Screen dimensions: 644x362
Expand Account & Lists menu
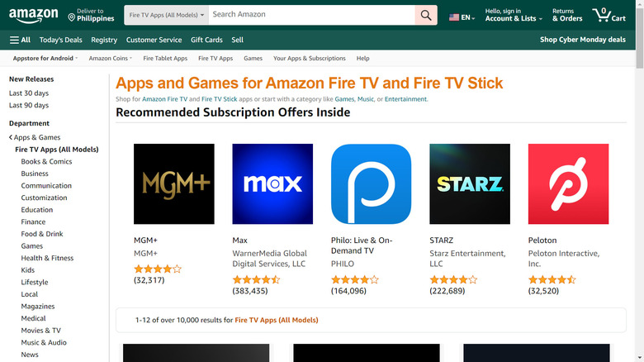[514, 18]
